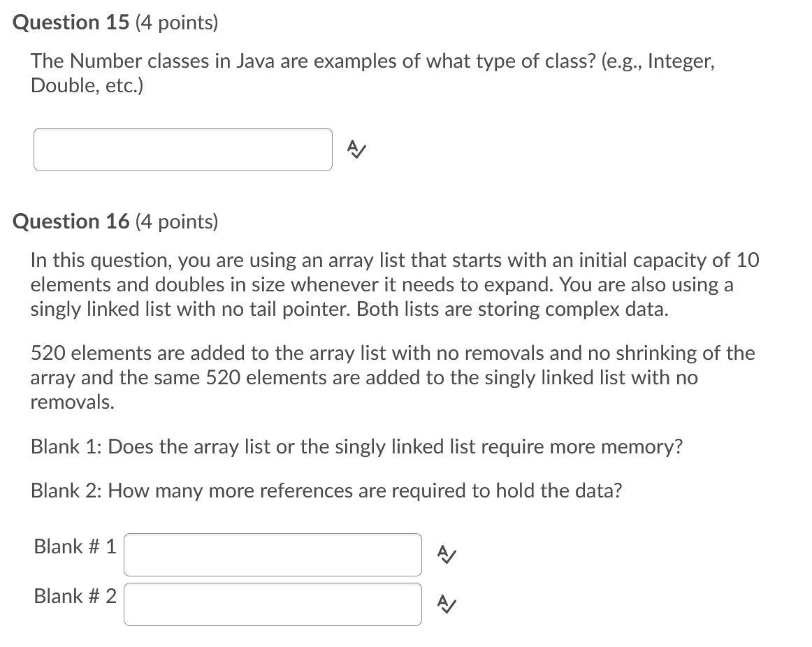Click inside the Question 15 answer box
The height and width of the screenshot is (647, 812).
tap(183, 149)
